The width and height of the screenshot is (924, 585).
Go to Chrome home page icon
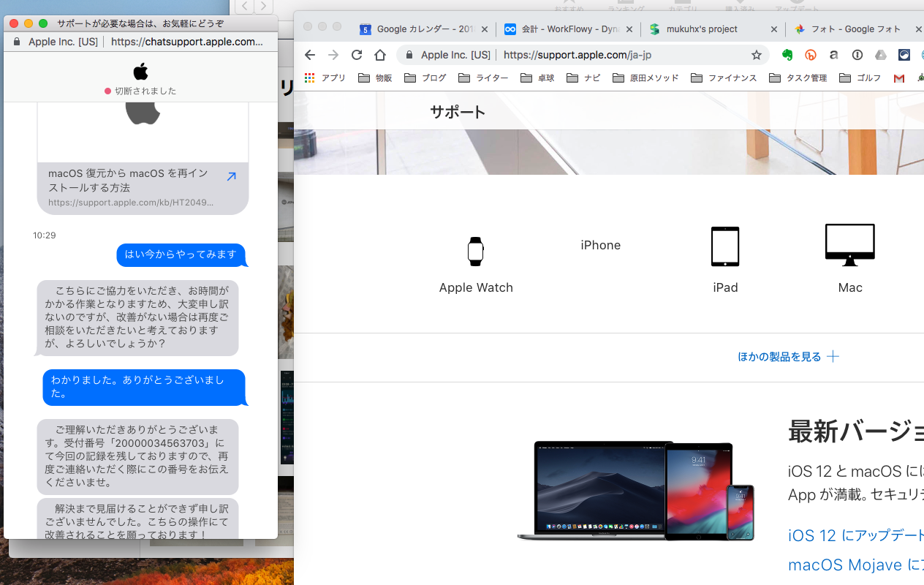pos(380,55)
